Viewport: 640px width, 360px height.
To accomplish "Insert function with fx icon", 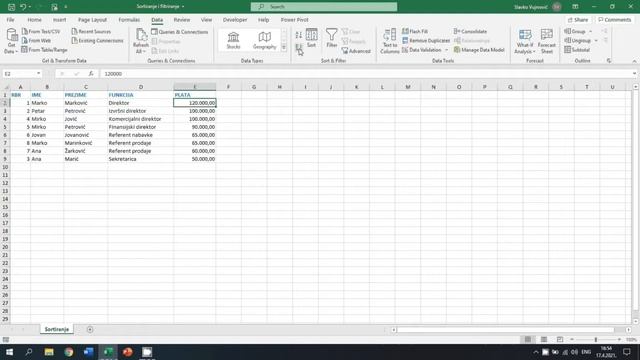I will (91, 73).
